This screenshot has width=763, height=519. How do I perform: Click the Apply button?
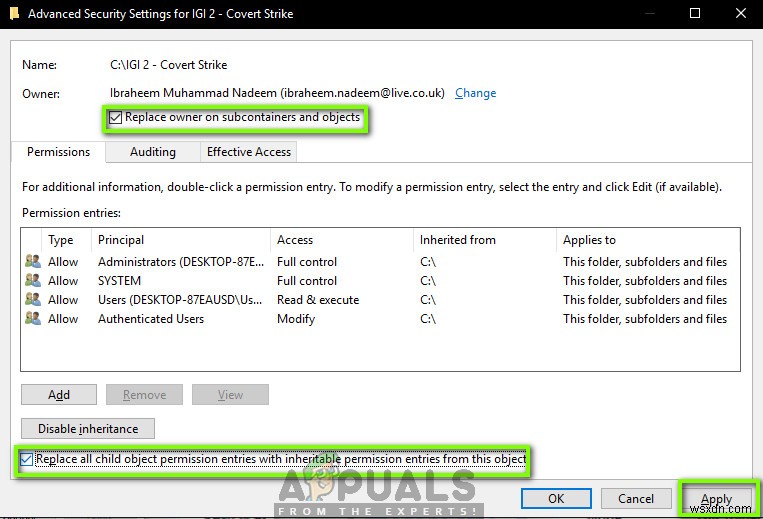[x=716, y=499]
